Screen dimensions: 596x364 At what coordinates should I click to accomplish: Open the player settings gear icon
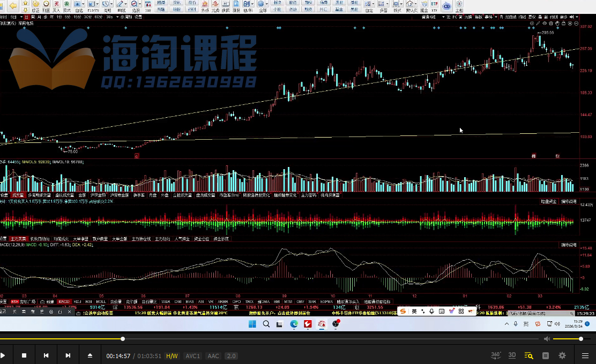click(x=562, y=355)
